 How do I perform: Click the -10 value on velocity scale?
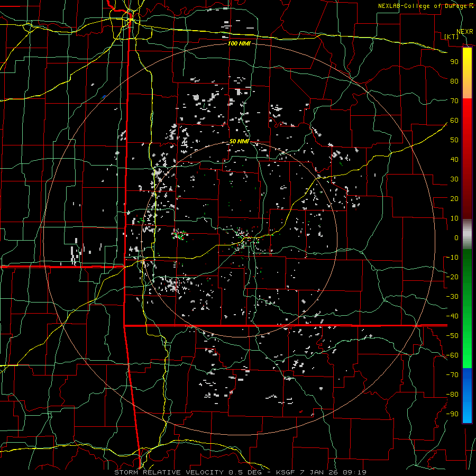452,258
